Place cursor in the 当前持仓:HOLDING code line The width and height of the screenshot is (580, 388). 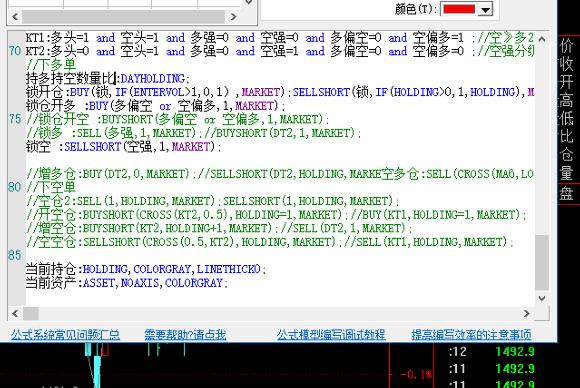click(146, 269)
